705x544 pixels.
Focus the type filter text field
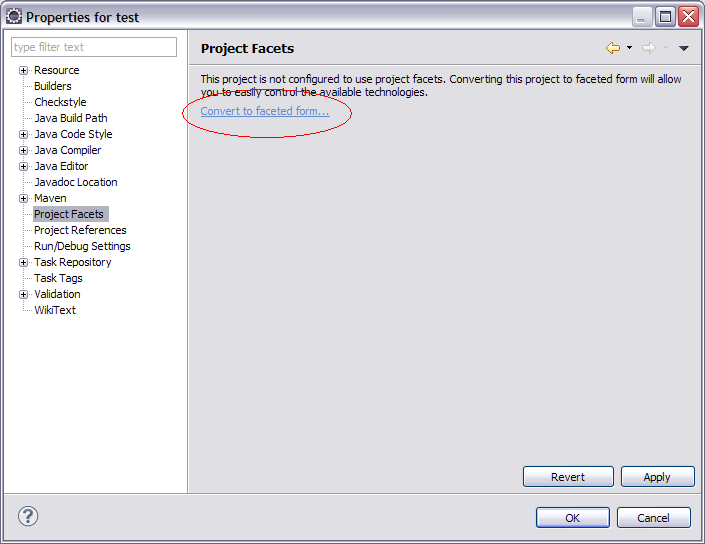pyautogui.click(x=94, y=47)
